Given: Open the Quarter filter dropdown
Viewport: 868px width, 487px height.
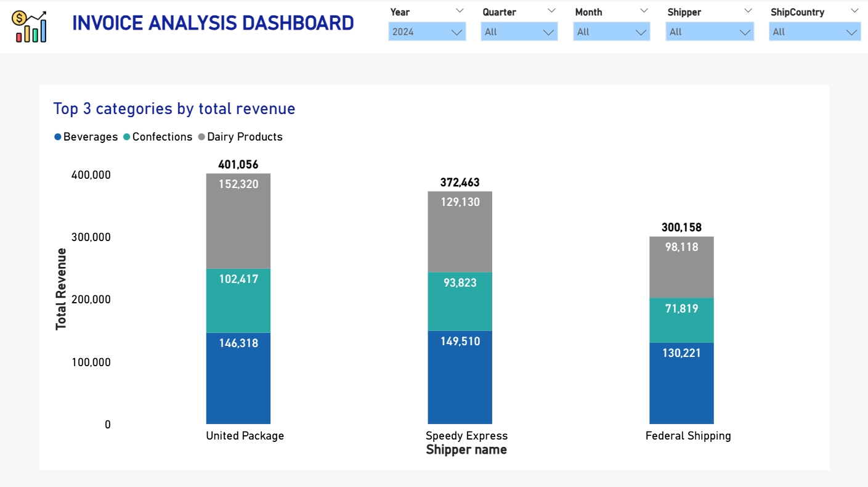Looking at the screenshot, I should 519,32.
